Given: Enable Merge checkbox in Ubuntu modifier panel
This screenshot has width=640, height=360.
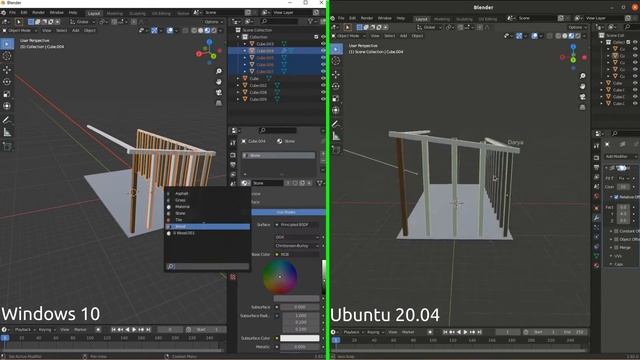Looking at the screenshot, I should pyautogui.click(x=616, y=248).
